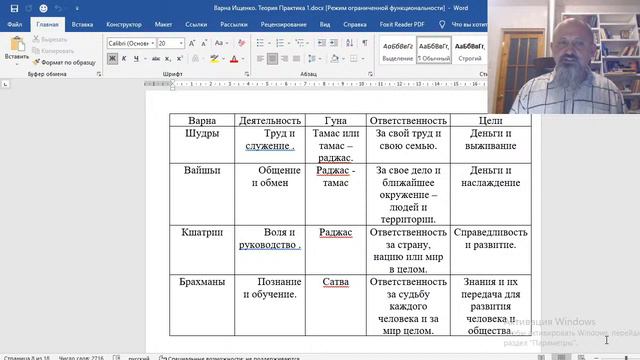Viewport: 640px width, 360px height.
Task: Save the document with floppy disk icon
Action: coord(14,8)
